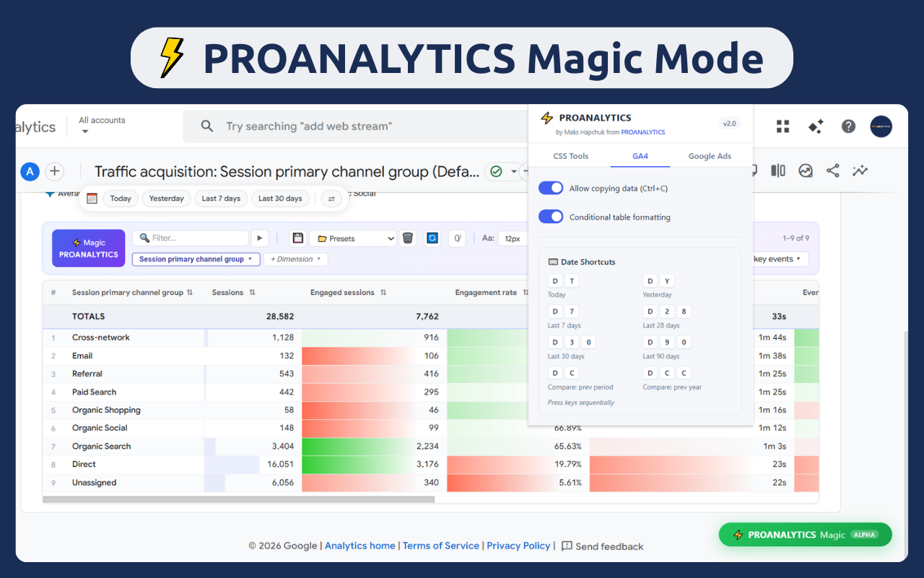Switch to the GA4 tab
This screenshot has width=924, height=578.
640,156
